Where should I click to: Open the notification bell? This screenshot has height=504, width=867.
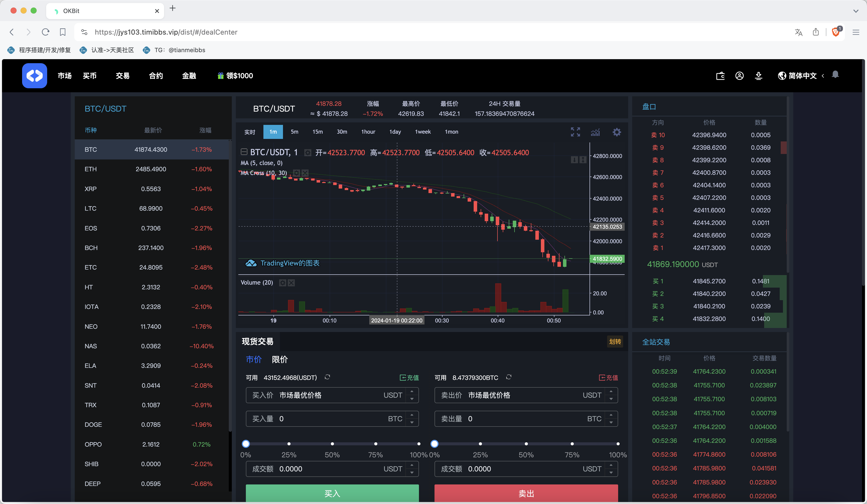coord(835,75)
